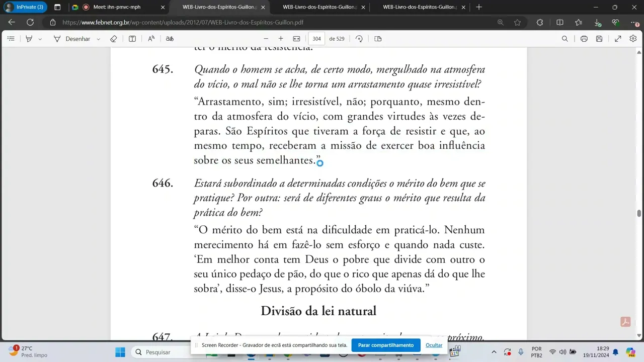Enter PDF full screen mode
Viewport: 644px width, 362px height.
pyautogui.click(x=618, y=39)
